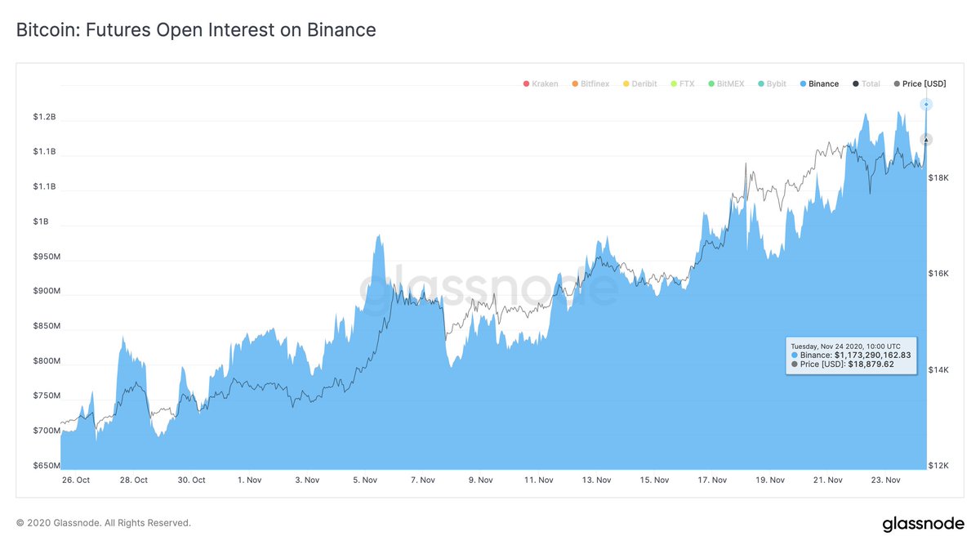Screen dimensions: 980x550
Task: Click the Glassnode copyright text
Action: click(x=103, y=522)
